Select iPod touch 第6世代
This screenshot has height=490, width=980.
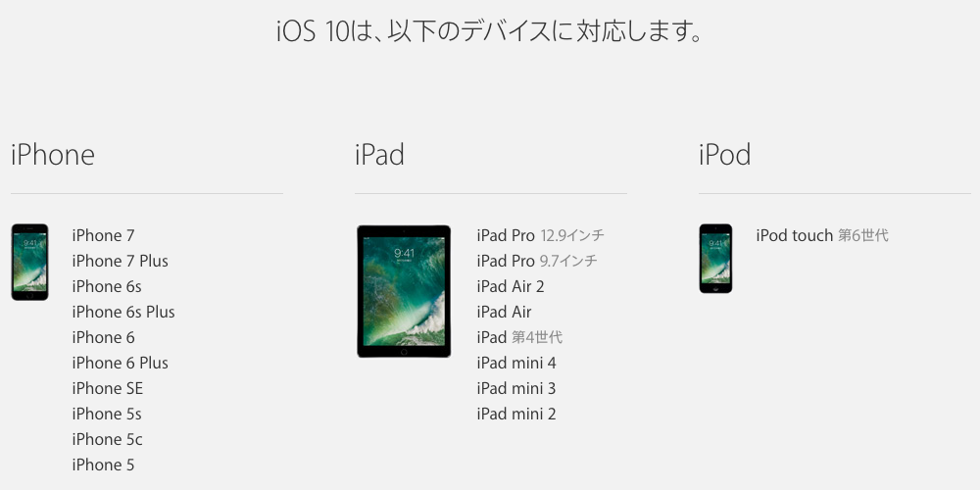click(x=822, y=235)
